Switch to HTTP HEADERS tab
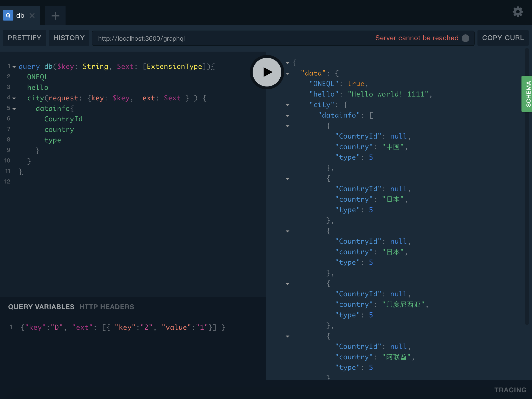The height and width of the screenshot is (399, 532). pyautogui.click(x=106, y=307)
